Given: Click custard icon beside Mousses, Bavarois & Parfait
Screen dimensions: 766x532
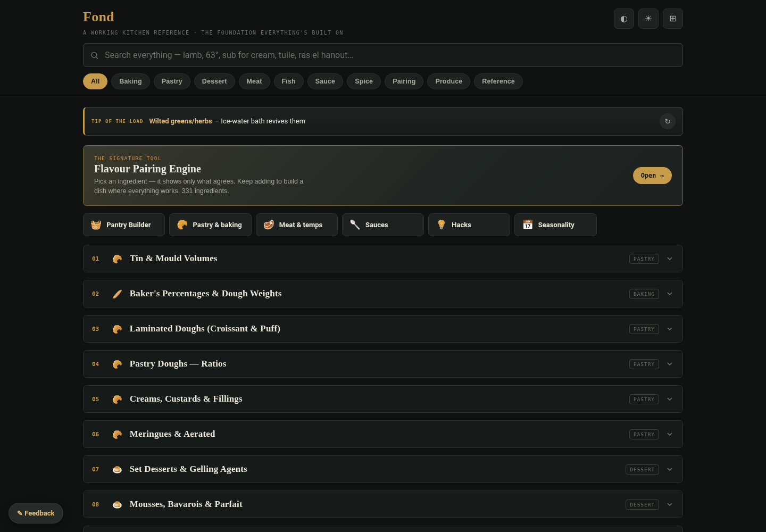Looking at the screenshot, I should (x=118, y=504).
